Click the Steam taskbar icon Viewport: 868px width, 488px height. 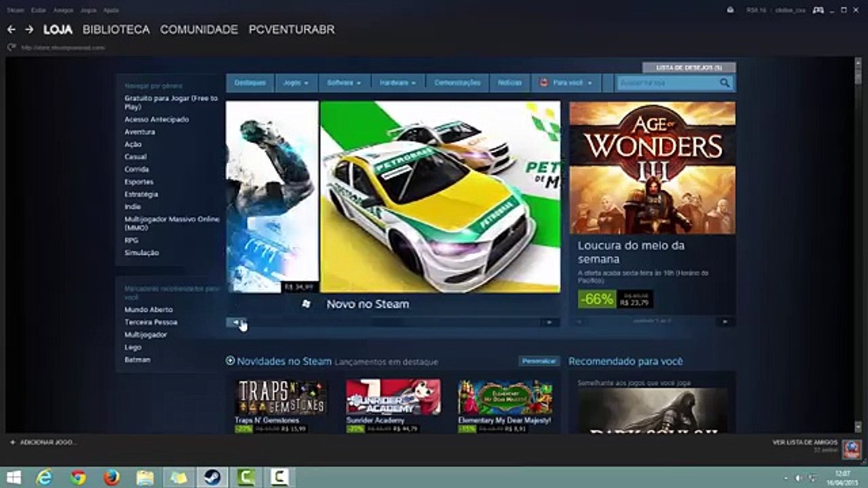(212, 478)
